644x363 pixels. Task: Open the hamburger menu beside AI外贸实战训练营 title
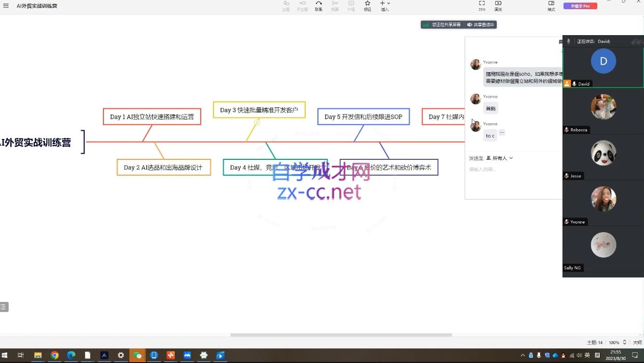[x=6, y=6]
